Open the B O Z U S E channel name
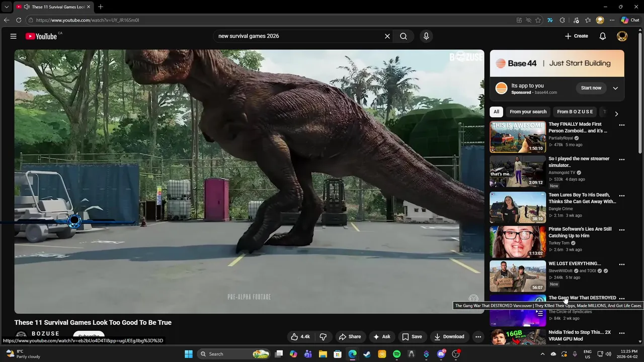The height and width of the screenshot is (362, 644). tap(45, 333)
